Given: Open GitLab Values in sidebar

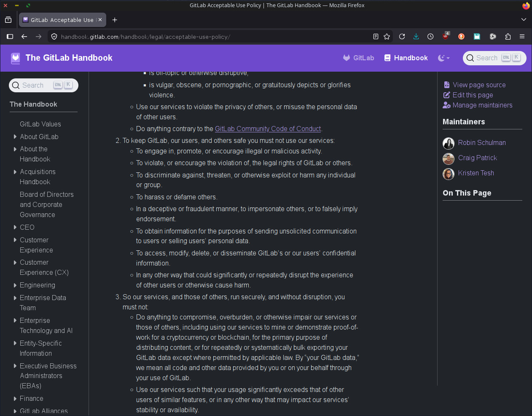Looking at the screenshot, I should [40, 124].
